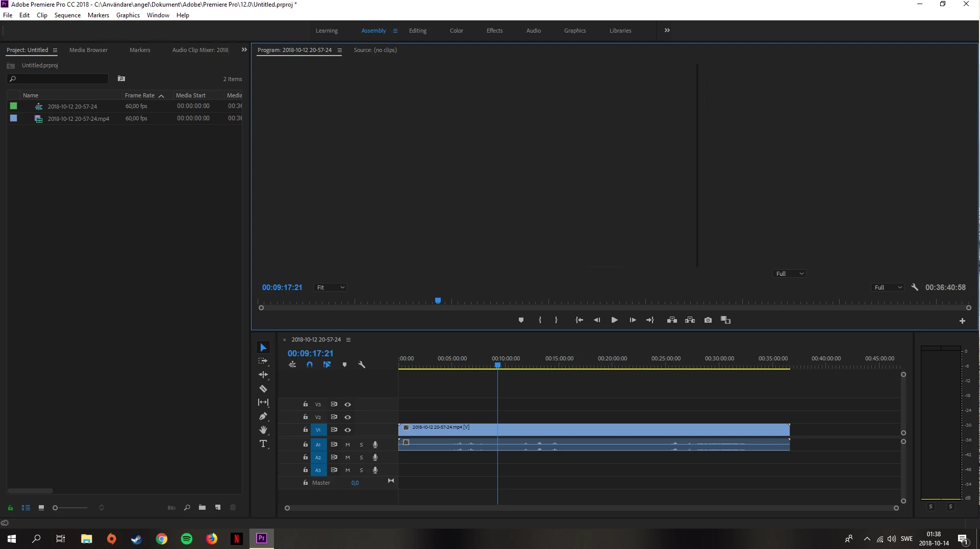The image size is (980, 549).
Task: Click Find magnifier at Project panel bottom
Action: 187,508
